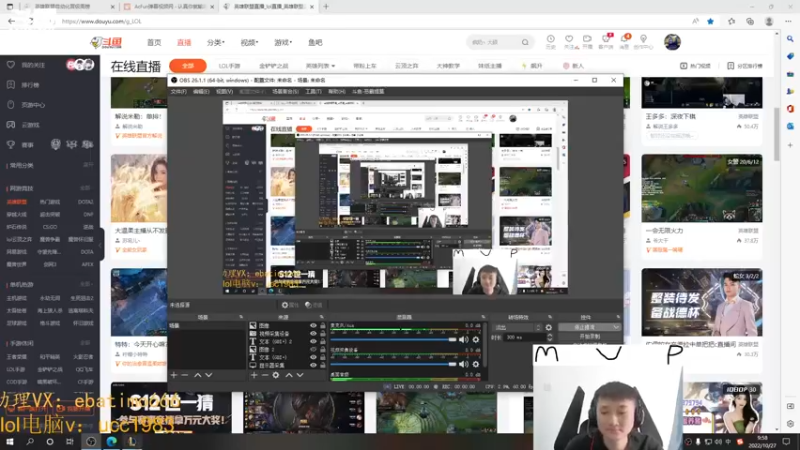Toggle lock on 文本 (GDI+) source row
This screenshot has height=450, width=800.
(322, 357)
